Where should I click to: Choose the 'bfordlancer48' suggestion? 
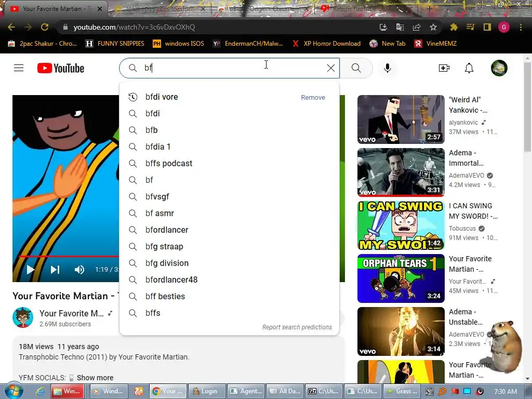coord(229,280)
